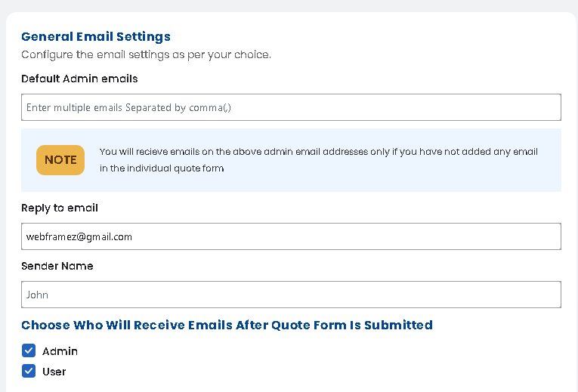Focus the Sender Name input field
This screenshot has height=392, width=578.
(291, 295)
